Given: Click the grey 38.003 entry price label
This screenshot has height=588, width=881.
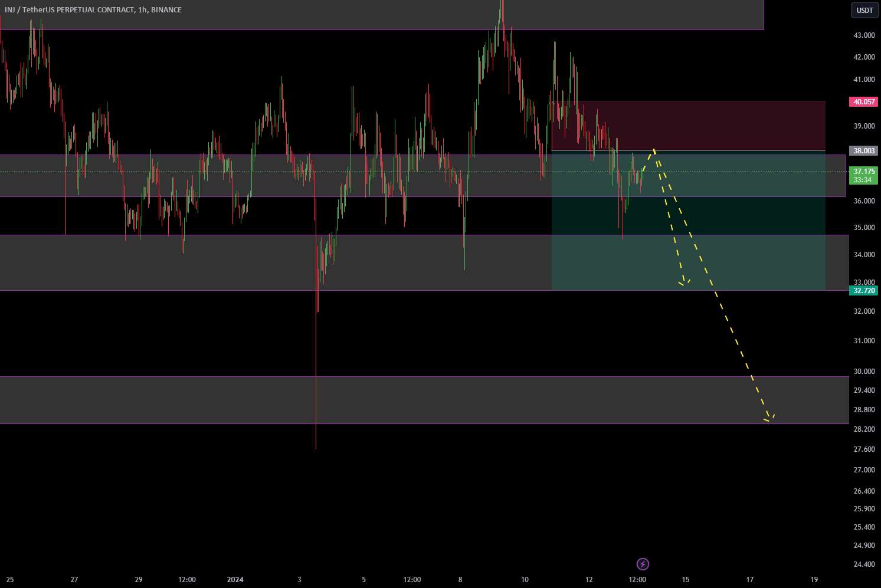Looking at the screenshot, I should coord(864,151).
